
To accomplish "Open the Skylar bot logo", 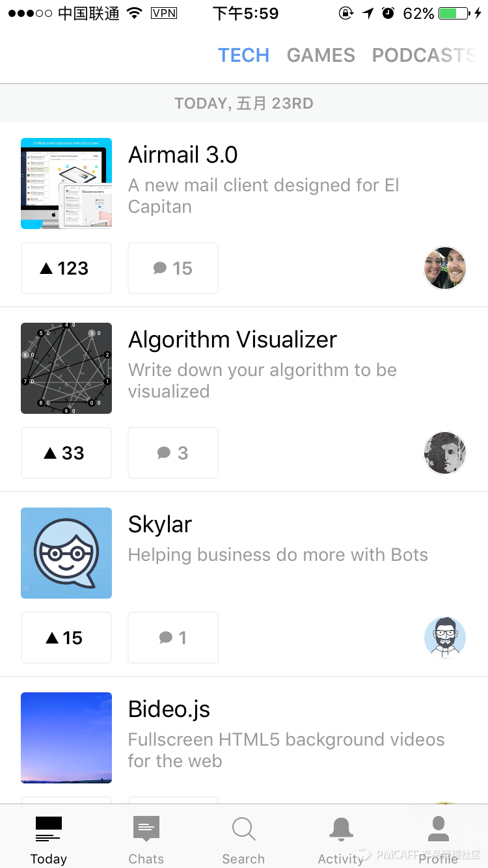I will (66, 553).
